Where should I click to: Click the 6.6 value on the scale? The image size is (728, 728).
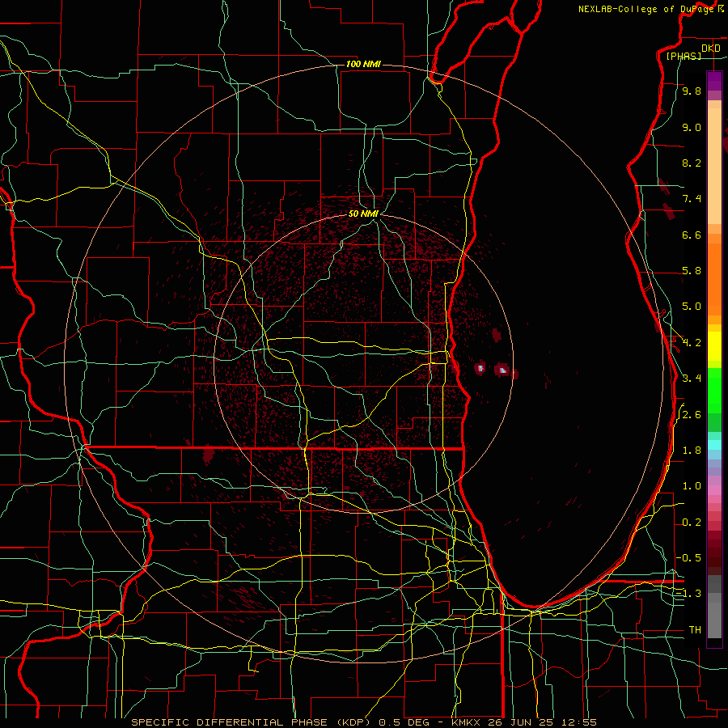692,235
